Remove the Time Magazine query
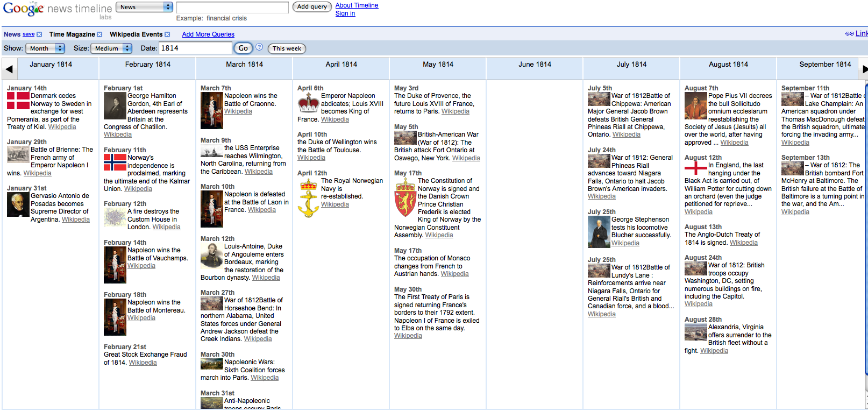 click(99, 34)
